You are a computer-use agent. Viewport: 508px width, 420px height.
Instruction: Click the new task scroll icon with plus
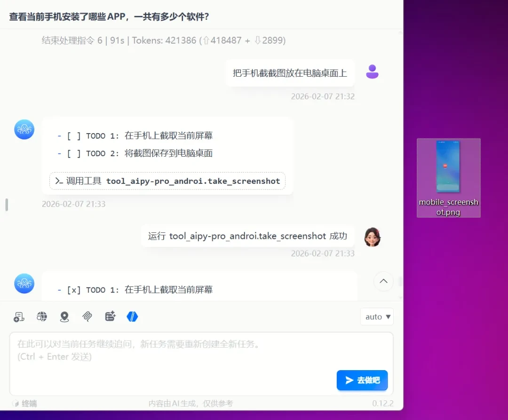click(19, 317)
